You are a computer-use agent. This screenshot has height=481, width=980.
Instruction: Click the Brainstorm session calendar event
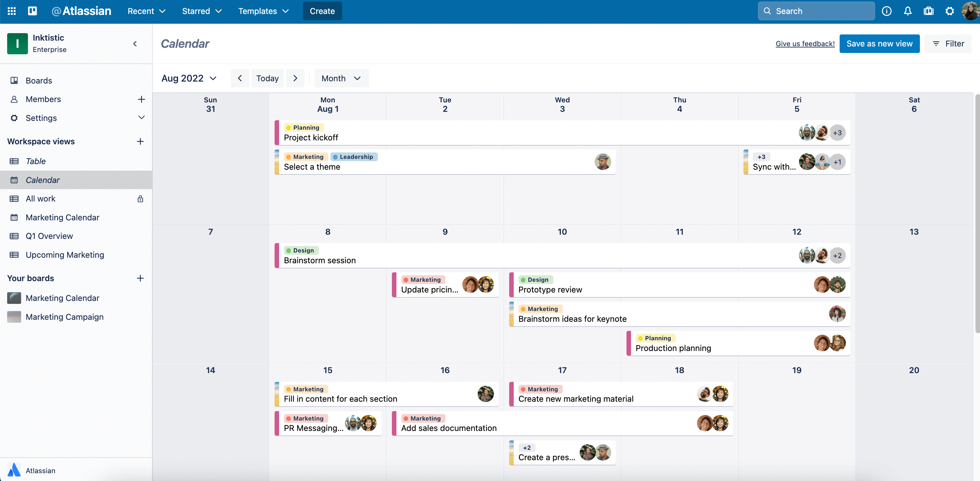coord(319,260)
